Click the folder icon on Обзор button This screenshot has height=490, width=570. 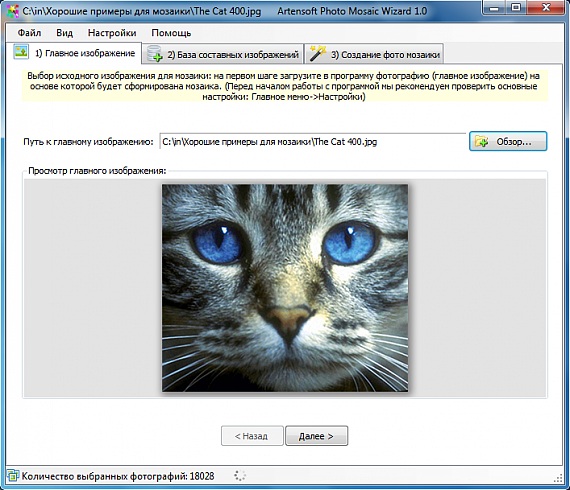482,141
